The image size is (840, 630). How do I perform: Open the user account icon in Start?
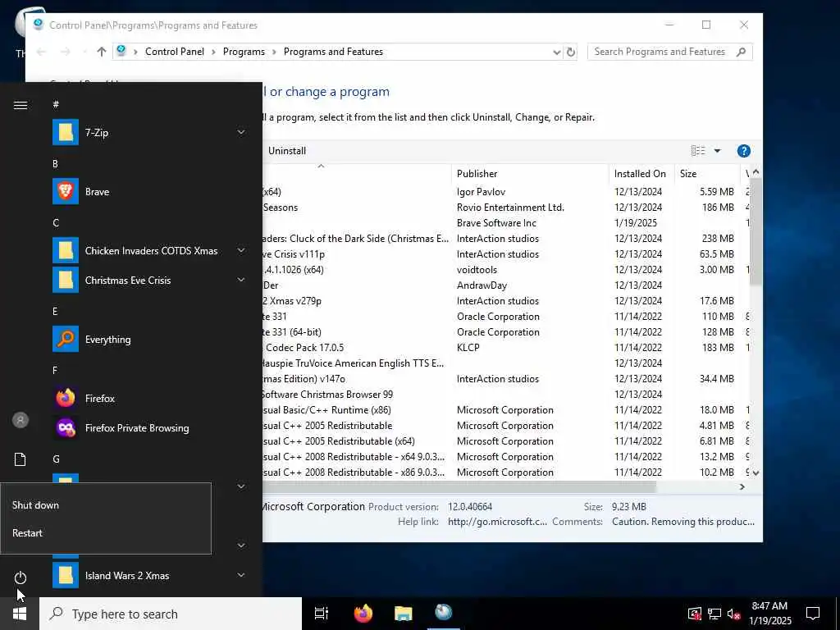coord(21,420)
